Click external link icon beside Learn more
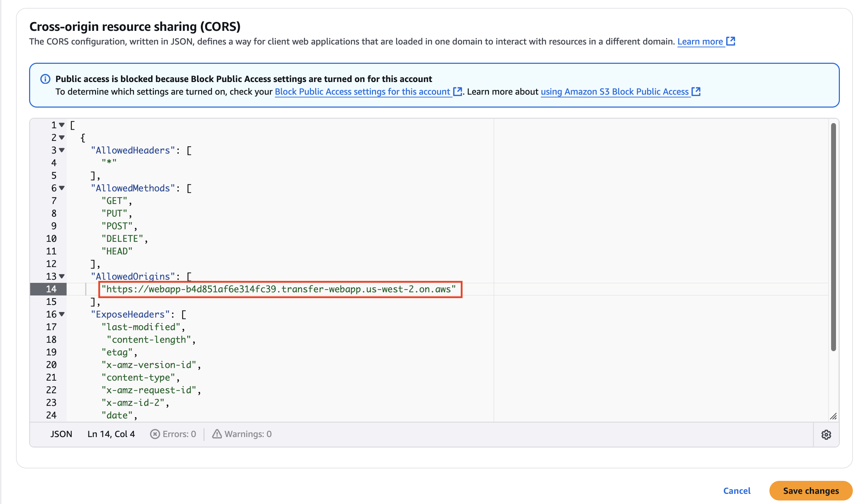 click(731, 41)
